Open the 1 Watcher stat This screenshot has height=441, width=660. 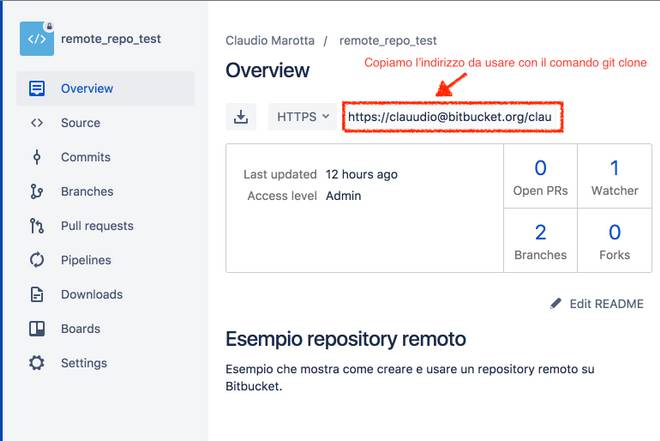pos(614,177)
